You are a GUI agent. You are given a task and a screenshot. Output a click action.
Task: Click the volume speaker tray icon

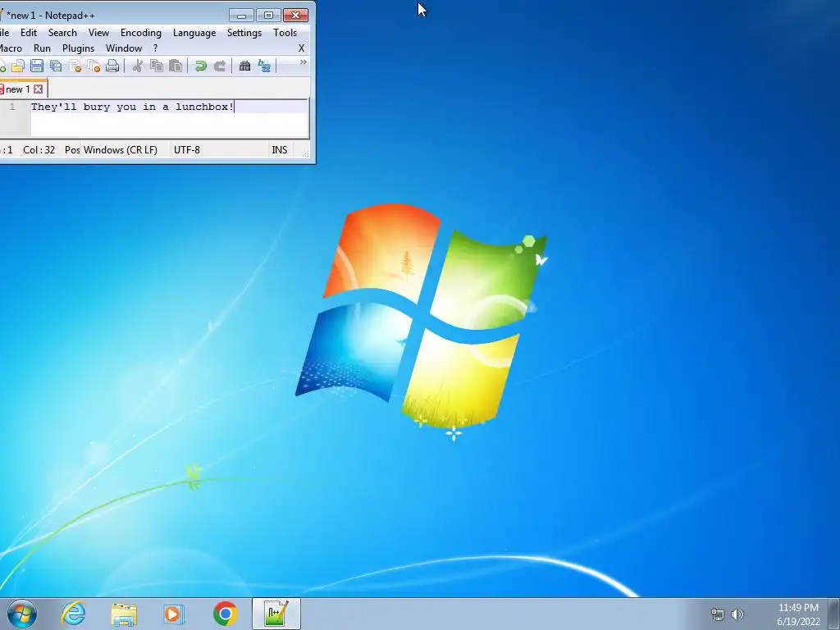point(737,614)
